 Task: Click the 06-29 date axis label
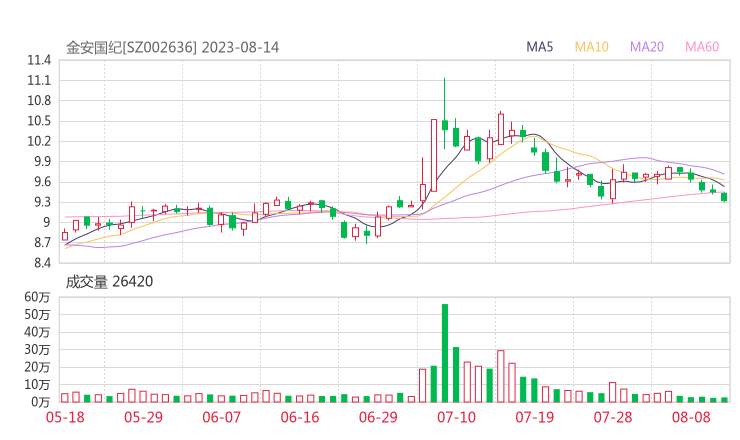click(x=378, y=417)
